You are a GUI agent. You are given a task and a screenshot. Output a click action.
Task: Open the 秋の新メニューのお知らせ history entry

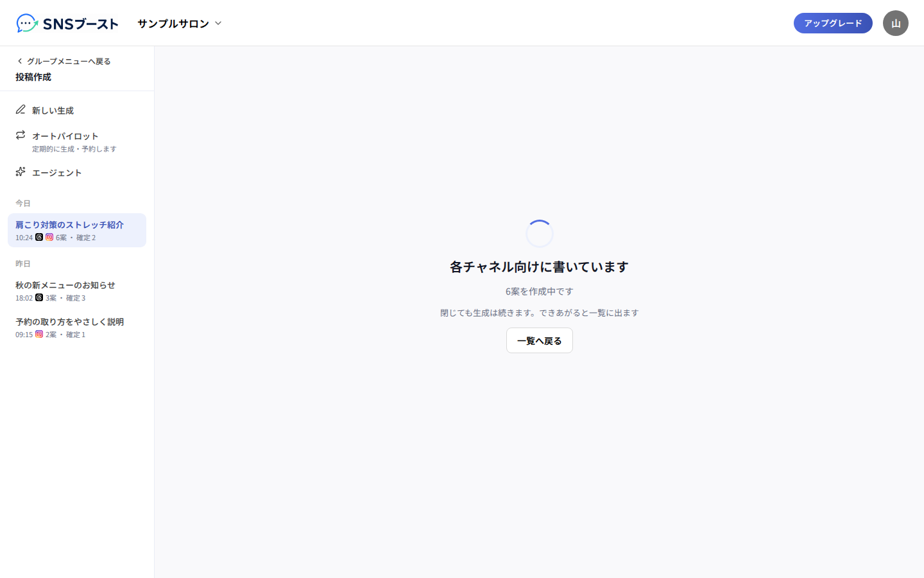pyautogui.click(x=77, y=290)
